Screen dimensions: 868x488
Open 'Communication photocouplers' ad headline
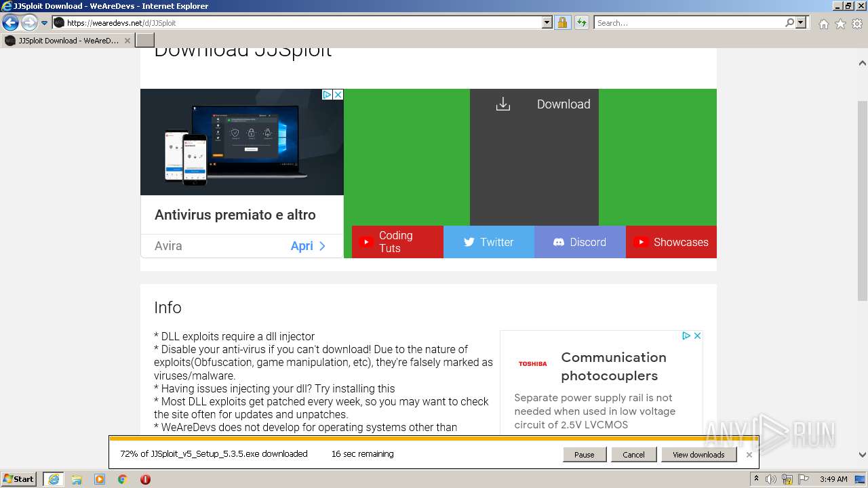tap(614, 366)
